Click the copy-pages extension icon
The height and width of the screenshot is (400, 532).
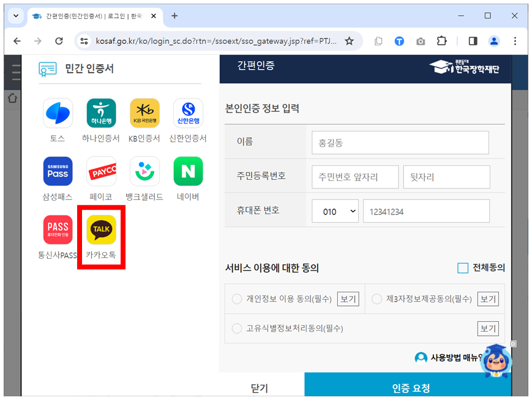pos(378,41)
